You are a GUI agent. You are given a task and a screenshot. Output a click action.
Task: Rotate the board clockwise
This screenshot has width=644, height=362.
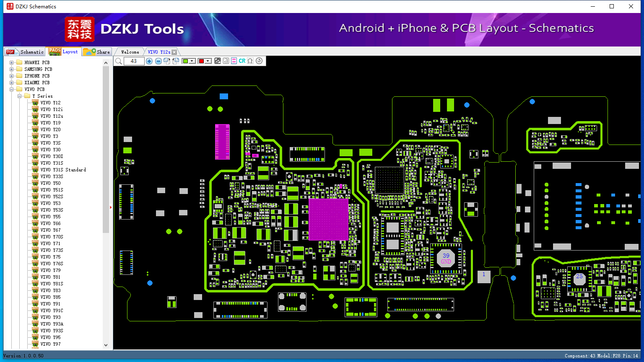[167, 61]
